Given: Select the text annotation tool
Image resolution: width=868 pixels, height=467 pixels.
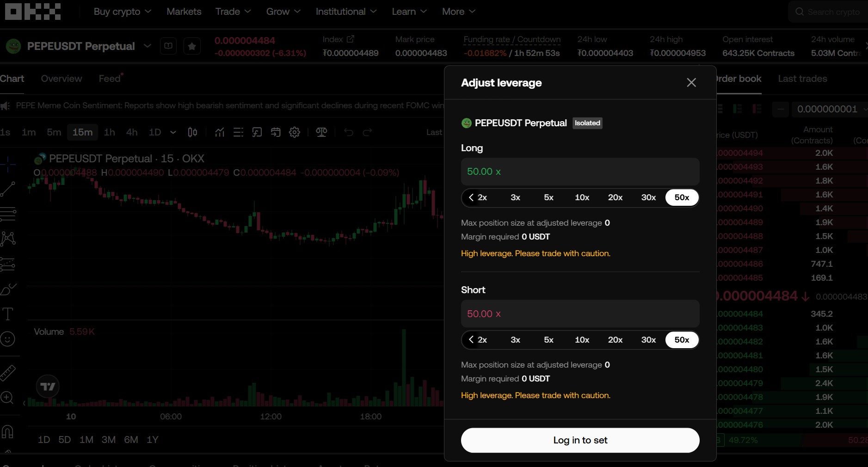Looking at the screenshot, I should (x=8, y=314).
